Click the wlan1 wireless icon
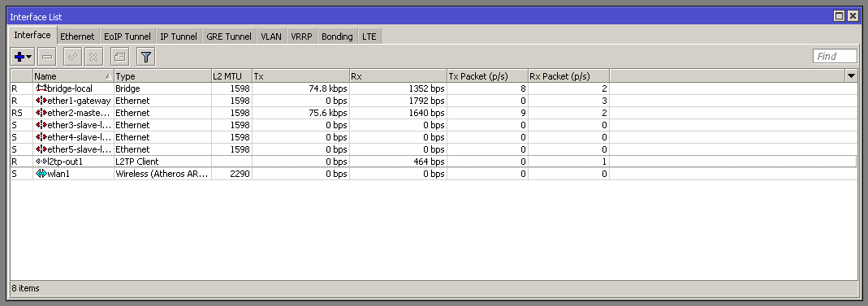Image resolution: width=868 pixels, height=306 pixels. pyautogui.click(x=41, y=174)
